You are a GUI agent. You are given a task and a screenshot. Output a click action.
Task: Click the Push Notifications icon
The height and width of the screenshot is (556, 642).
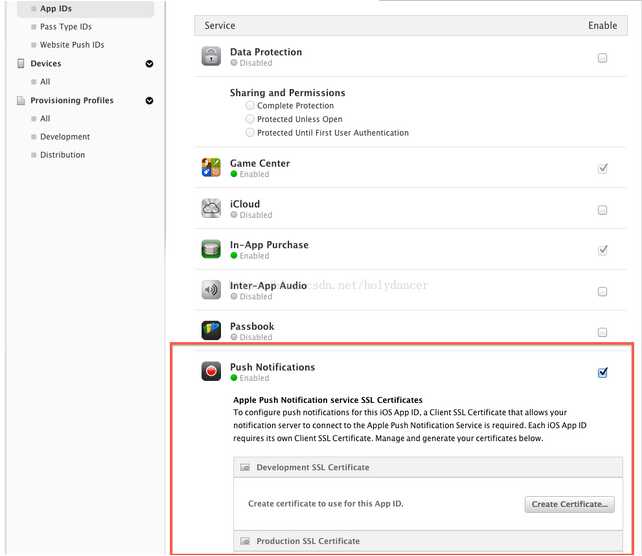coord(211,371)
